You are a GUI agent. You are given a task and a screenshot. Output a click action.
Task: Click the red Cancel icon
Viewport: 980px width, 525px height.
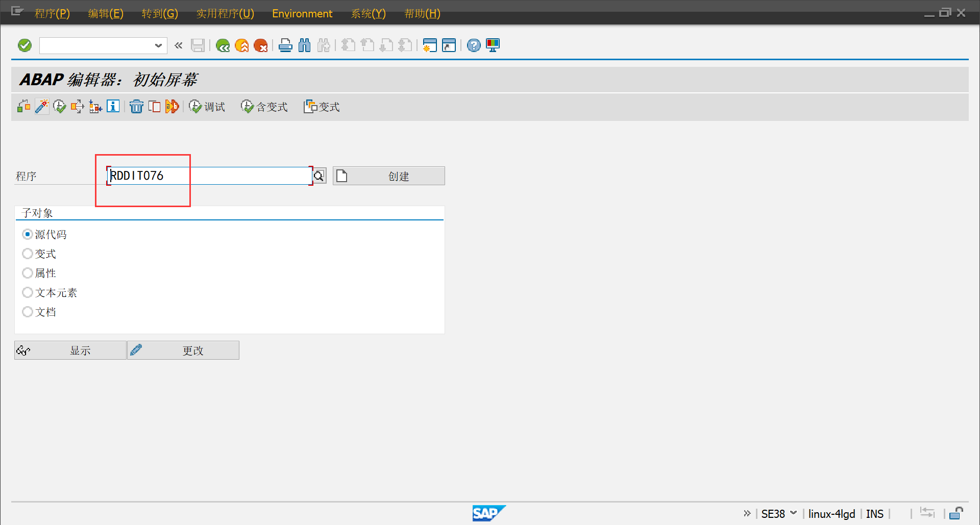point(260,45)
